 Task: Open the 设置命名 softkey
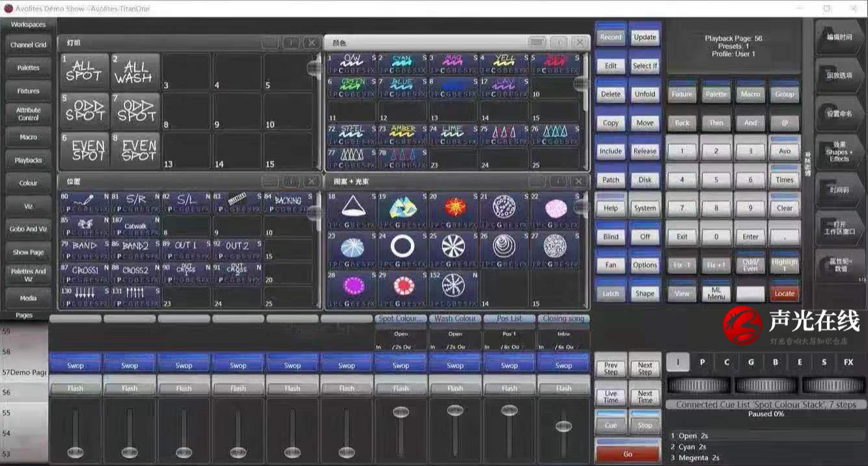pos(839,113)
